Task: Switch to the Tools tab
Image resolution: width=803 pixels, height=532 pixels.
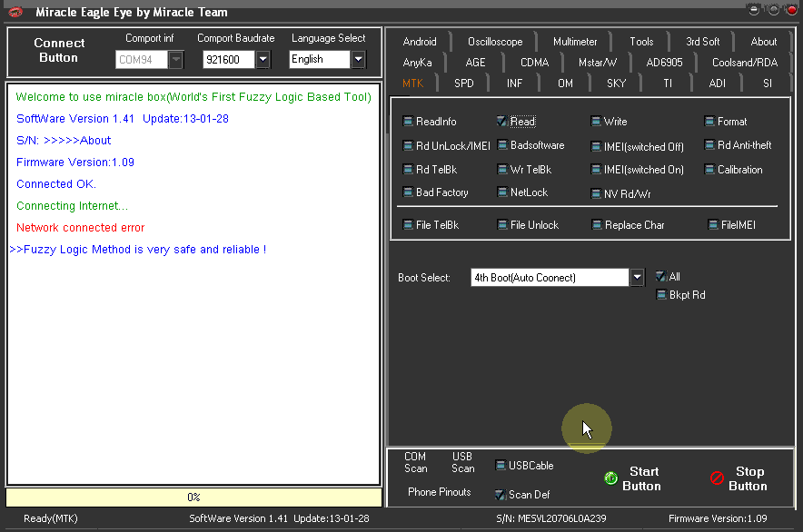Action: tap(641, 42)
